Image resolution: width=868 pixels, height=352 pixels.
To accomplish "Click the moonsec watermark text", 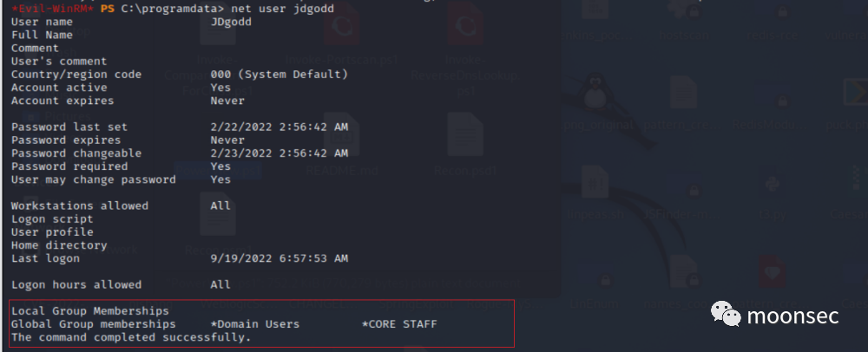I will 792,316.
